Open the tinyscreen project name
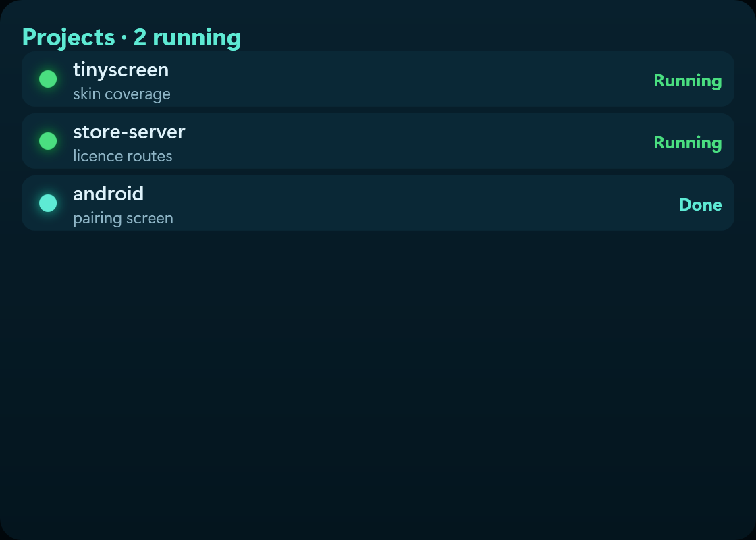756x540 pixels. click(x=121, y=70)
